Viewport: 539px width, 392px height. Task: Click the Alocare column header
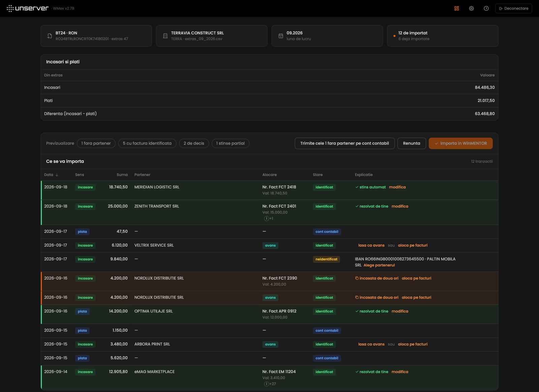click(269, 175)
